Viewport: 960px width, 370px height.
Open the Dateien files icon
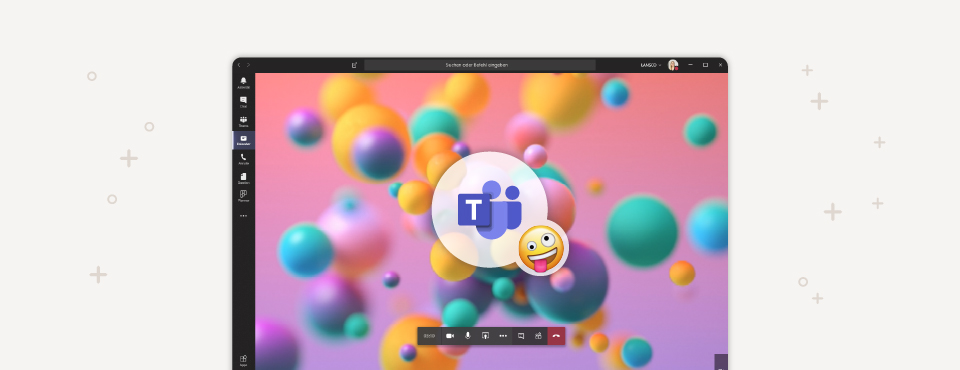pyautogui.click(x=244, y=178)
